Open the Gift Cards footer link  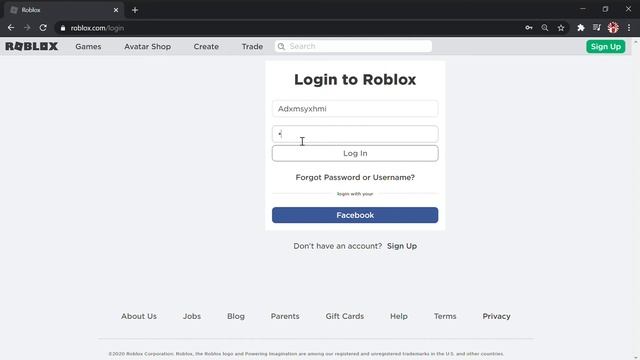click(x=344, y=316)
